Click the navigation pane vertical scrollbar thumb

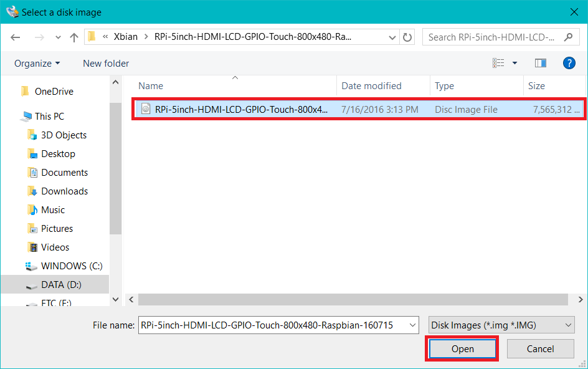pyautogui.click(x=115, y=168)
